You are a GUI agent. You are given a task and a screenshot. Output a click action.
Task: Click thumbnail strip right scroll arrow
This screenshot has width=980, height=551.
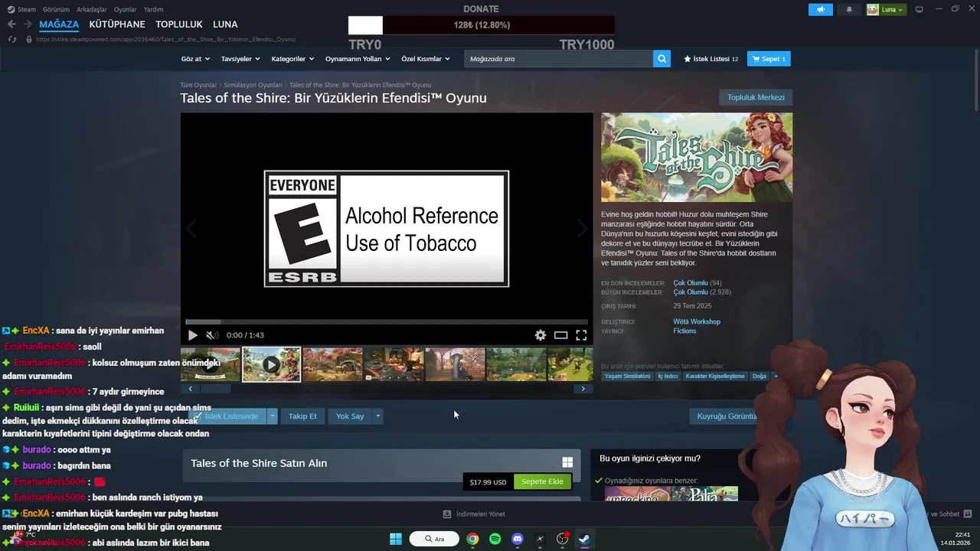coord(583,389)
